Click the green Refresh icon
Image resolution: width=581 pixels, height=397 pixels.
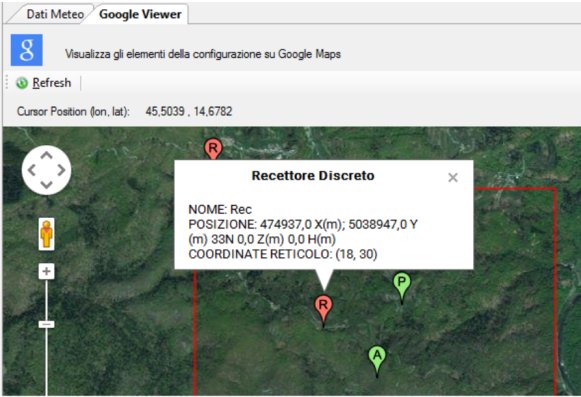[22, 83]
